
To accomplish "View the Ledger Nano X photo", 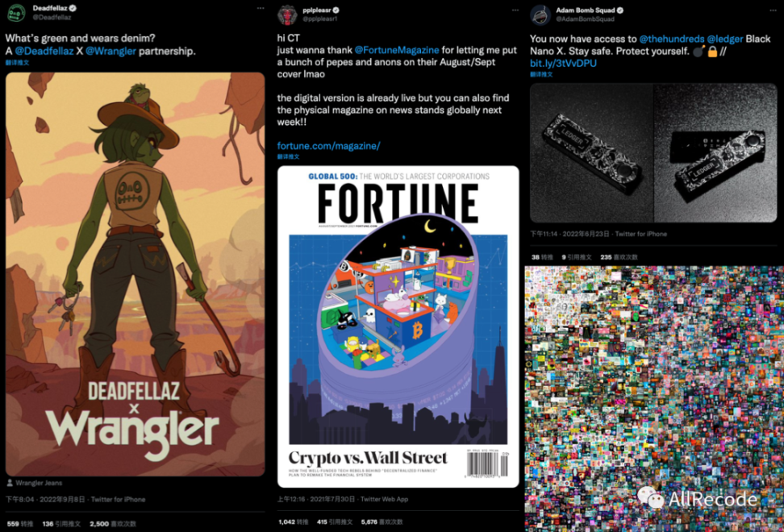I will tap(653, 153).
